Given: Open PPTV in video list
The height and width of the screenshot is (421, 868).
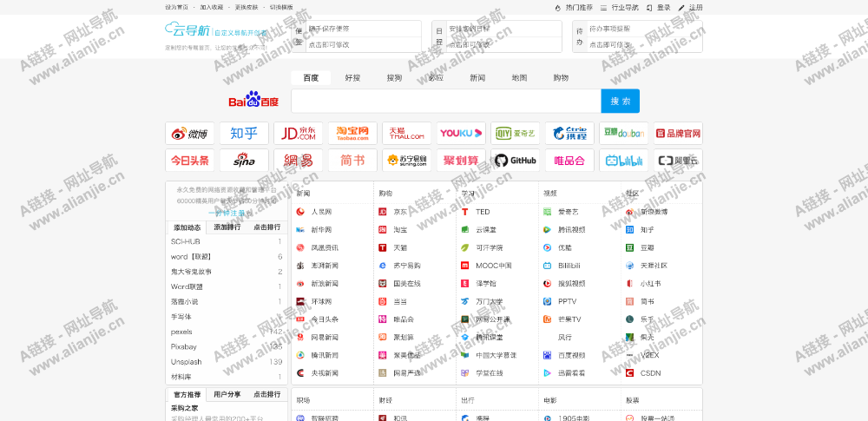Looking at the screenshot, I should pos(568,301).
